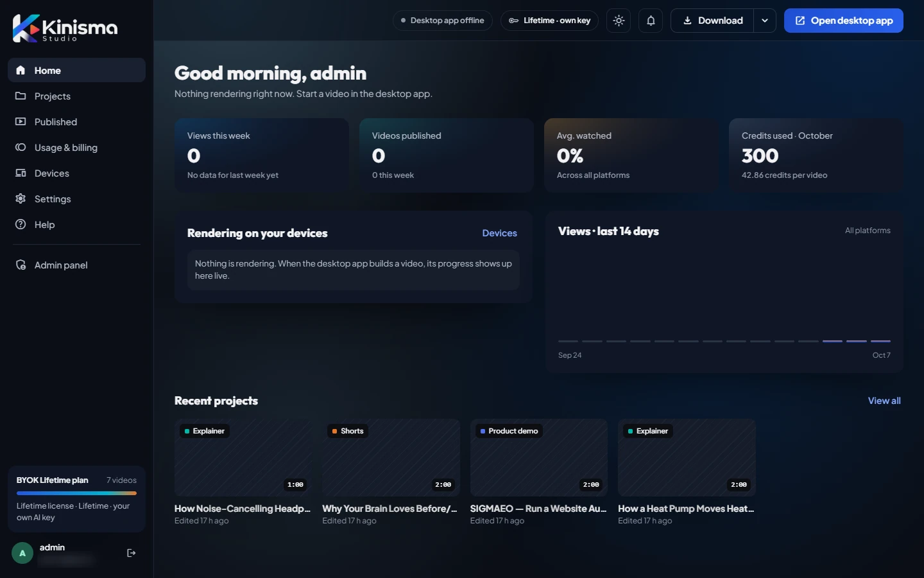Click Sep 24 chart axis label

coord(570,355)
